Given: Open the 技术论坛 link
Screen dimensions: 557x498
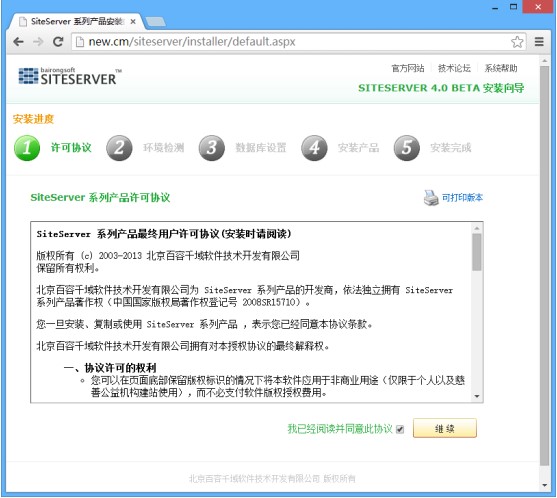Looking at the screenshot, I should point(454,68).
